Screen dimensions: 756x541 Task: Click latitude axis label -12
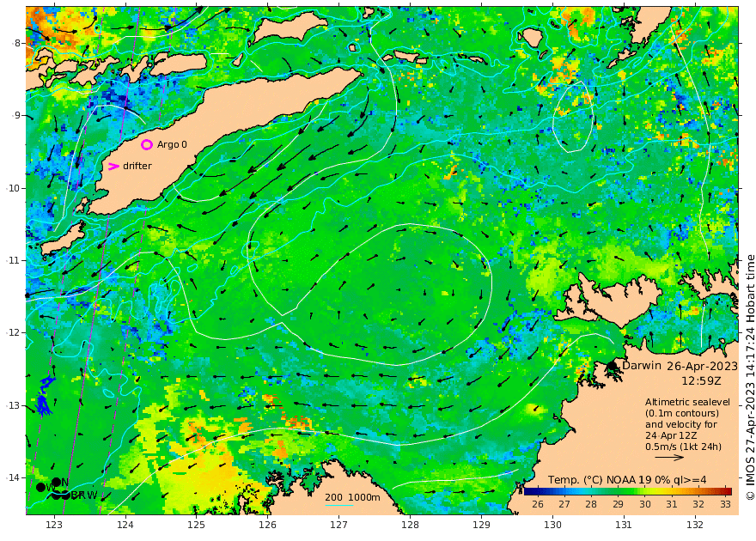point(14,332)
